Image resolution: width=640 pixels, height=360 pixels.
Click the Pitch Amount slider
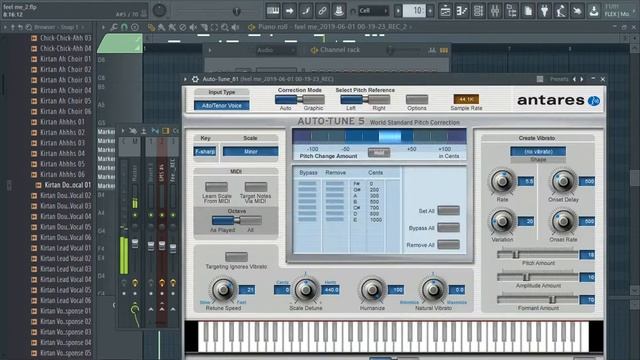click(x=538, y=255)
